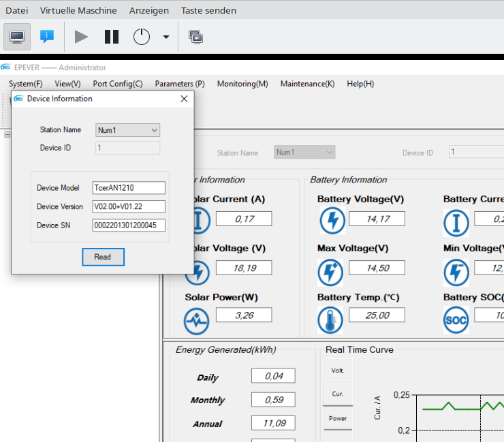Switch curve to Volt. tab
The image size is (504, 442).
[x=338, y=370]
